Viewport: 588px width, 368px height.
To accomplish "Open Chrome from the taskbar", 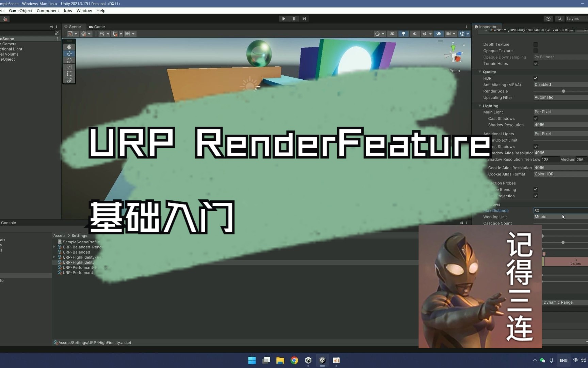I will click(x=294, y=360).
